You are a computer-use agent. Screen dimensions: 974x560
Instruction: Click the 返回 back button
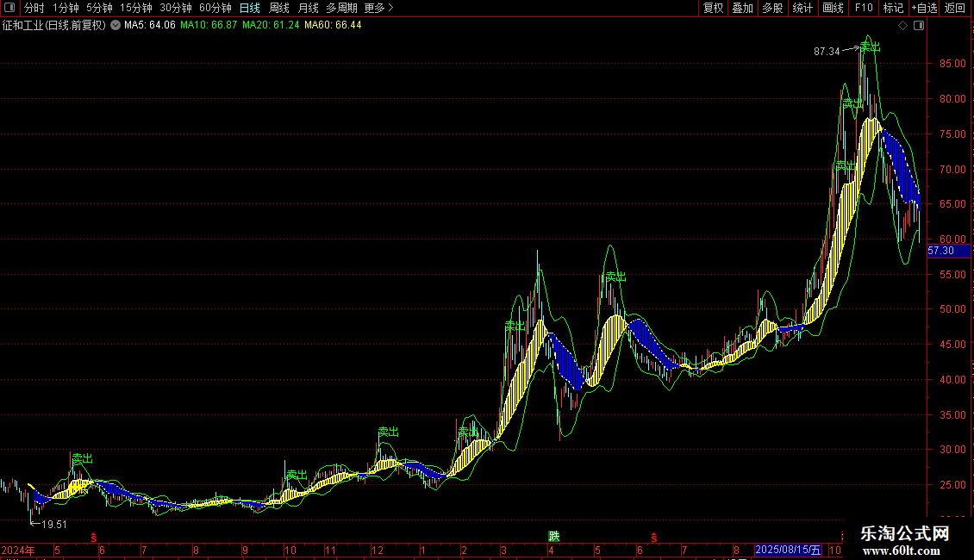click(955, 8)
